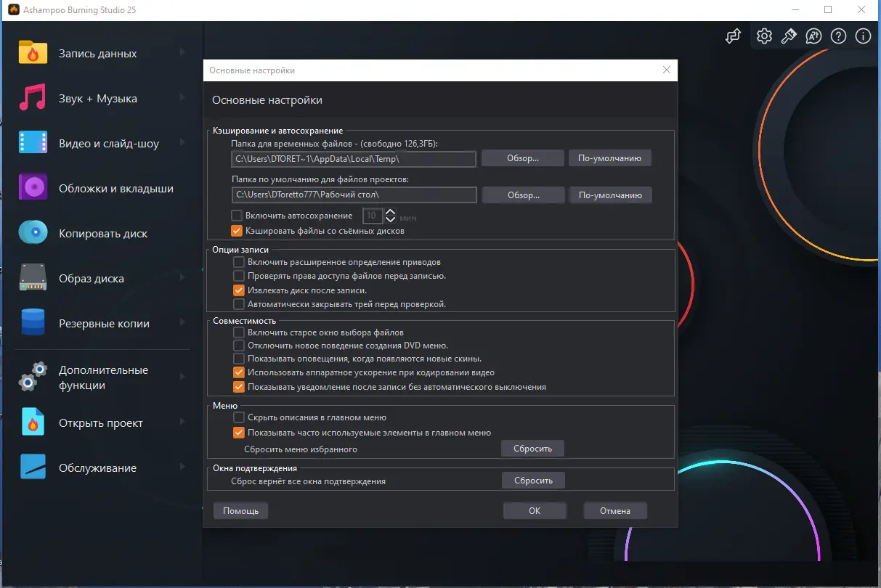The width and height of the screenshot is (881, 588).
Task: Click the temporary files folder path field
Action: pyautogui.click(x=354, y=158)
